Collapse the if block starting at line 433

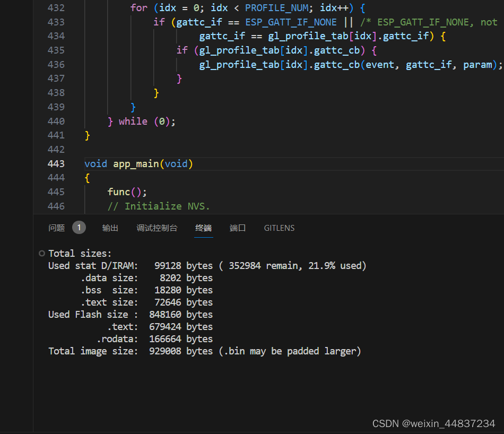tap(76, 22)
